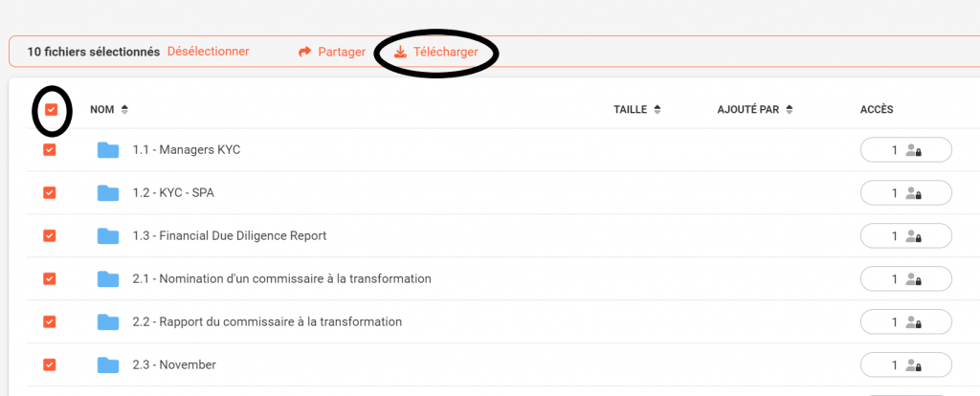Click Désélectionner to clear selection
Viewport: 980px width, 396px height.
pyautogui.click(x=208, y=52)
